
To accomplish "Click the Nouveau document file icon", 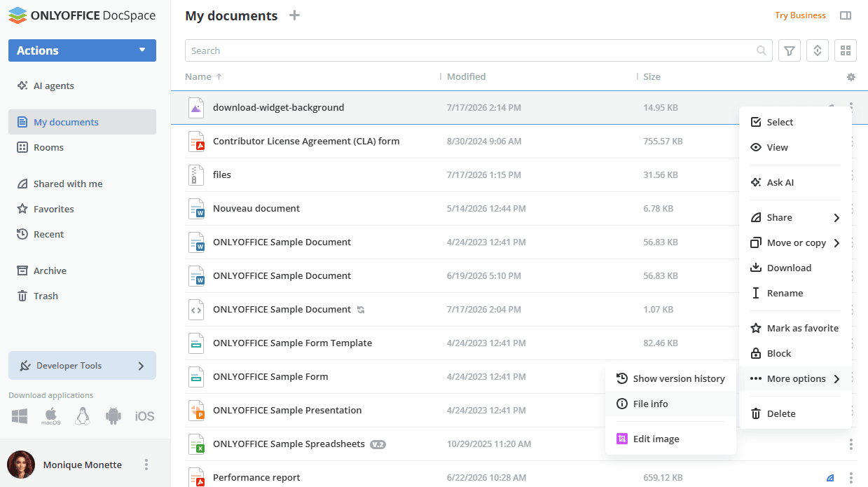I will coord(196,209).
